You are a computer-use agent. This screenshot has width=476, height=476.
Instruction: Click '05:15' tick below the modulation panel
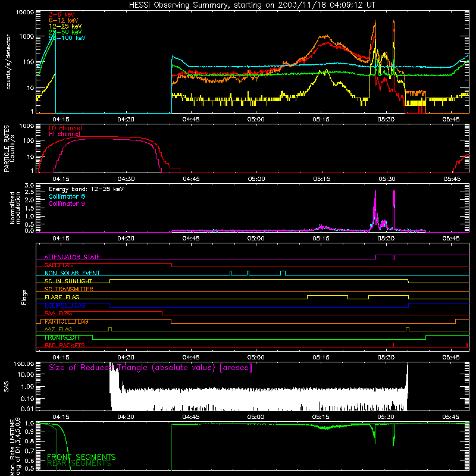pos(321,239)
